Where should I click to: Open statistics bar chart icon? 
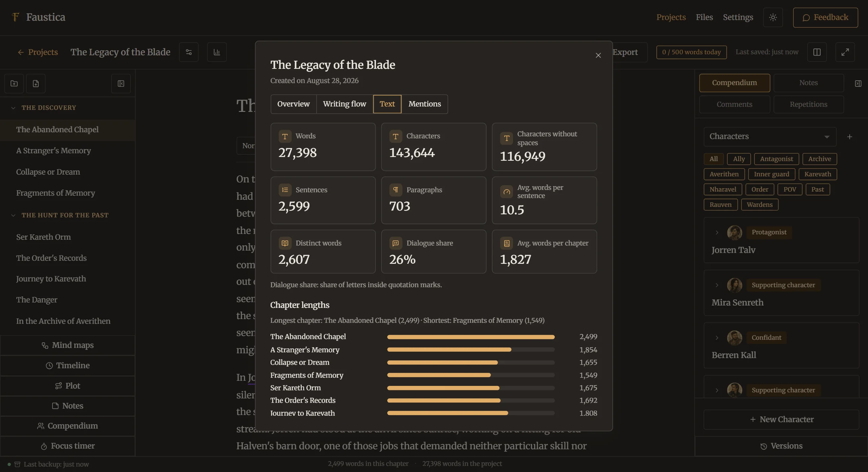[217, 52]
